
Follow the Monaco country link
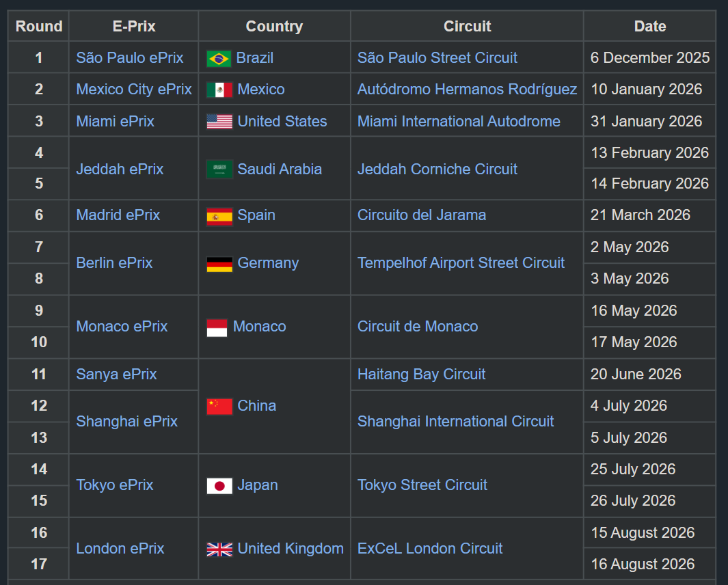[x=260, y=327]
